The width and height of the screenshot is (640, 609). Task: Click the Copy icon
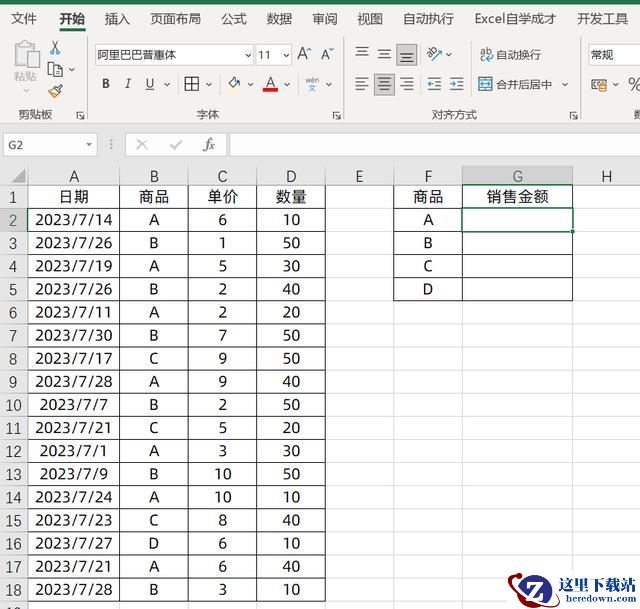point(55,69)
